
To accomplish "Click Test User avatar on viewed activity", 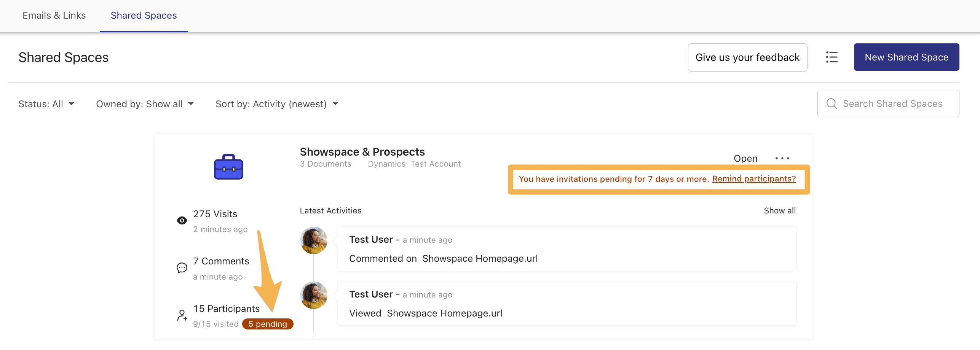I will point(314,295).
